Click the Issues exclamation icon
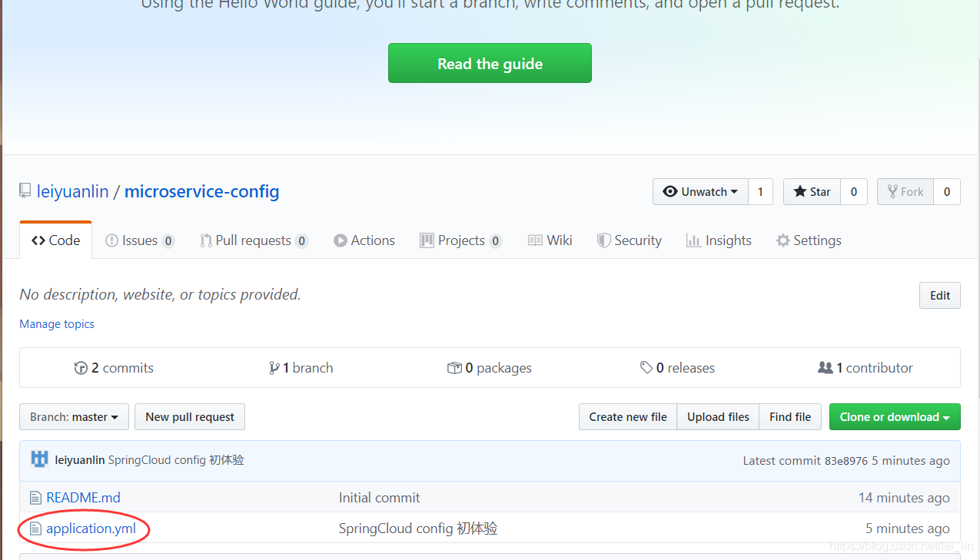This screenshot has height=560, width=980. (111, 240)
